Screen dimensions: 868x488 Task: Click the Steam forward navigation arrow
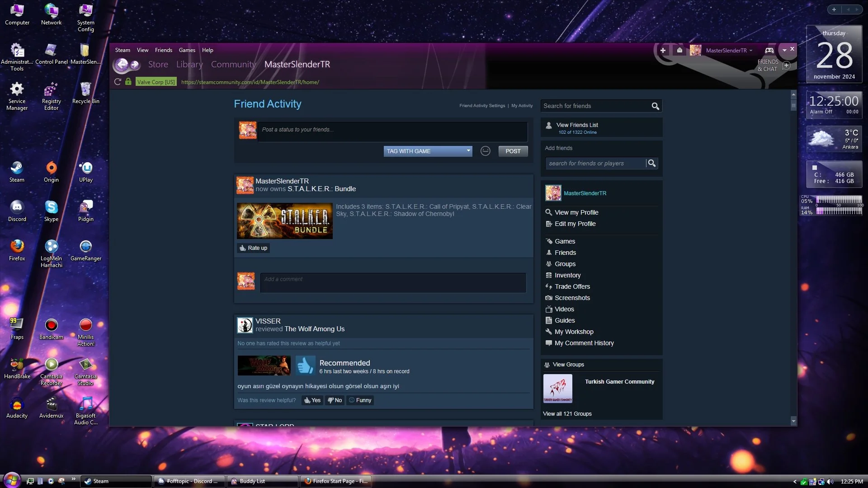point(135,65)
